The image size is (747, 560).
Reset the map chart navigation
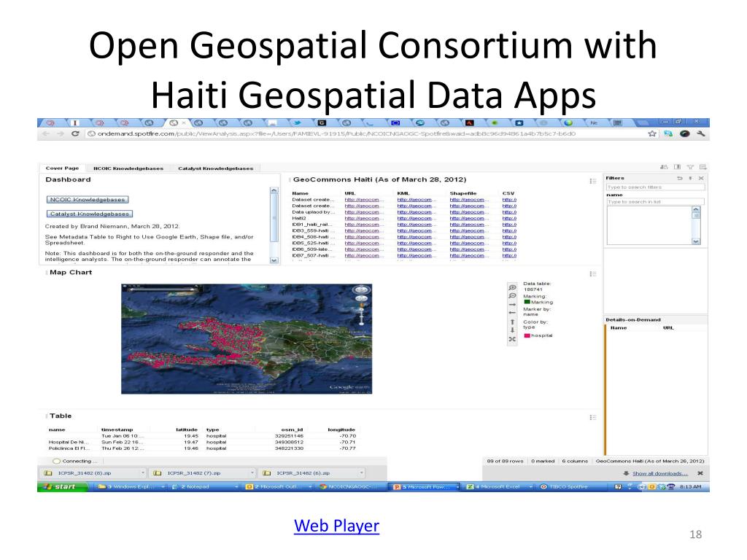coord(512,340)
